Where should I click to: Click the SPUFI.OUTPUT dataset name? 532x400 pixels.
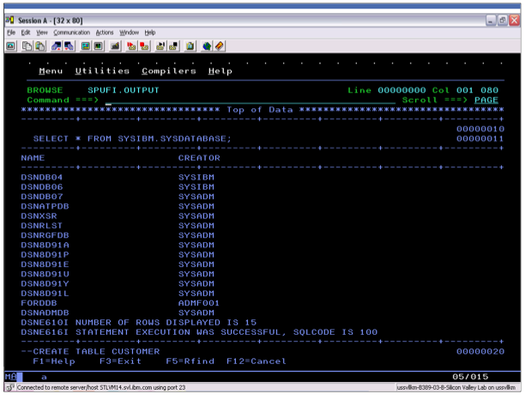click(124, 90)
